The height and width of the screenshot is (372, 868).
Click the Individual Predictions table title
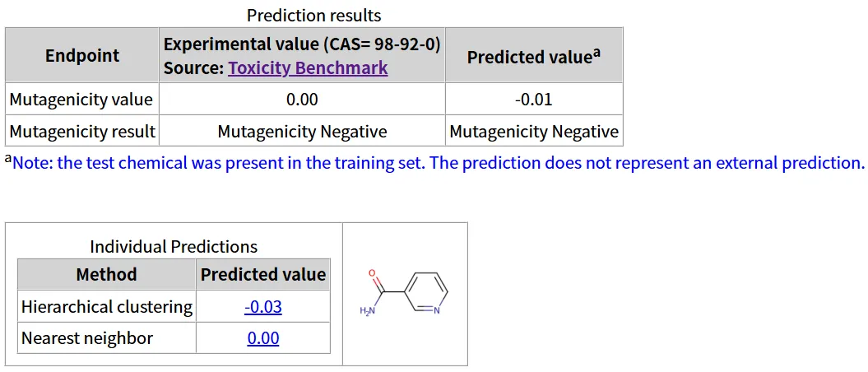pos(174,246)
